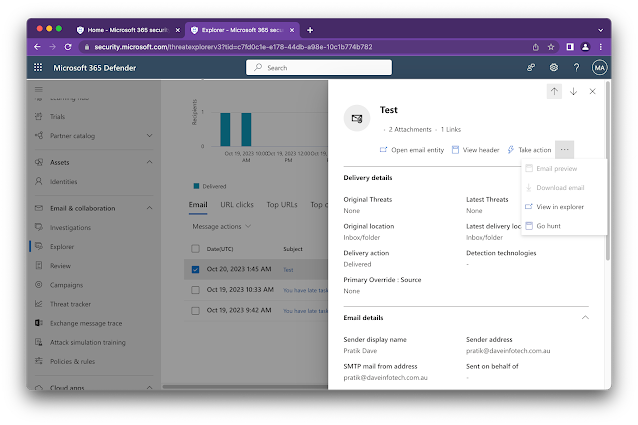The width and height of the screenshot is (638, 425).
Task: Click Take action button
Action: point(529,150)
